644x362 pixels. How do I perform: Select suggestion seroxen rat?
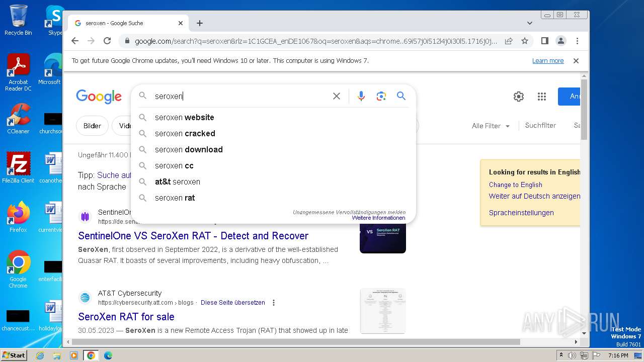274,198
